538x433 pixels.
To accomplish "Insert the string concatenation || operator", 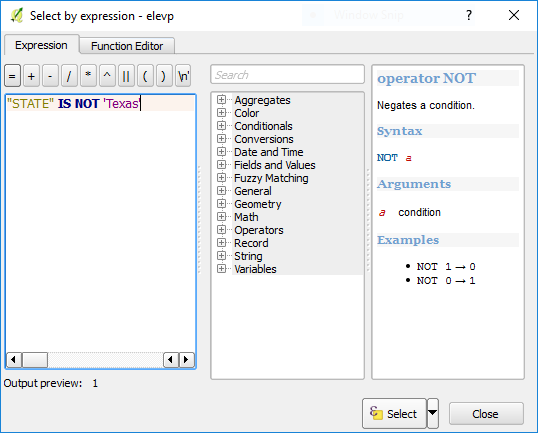I will tap(126, 76).
